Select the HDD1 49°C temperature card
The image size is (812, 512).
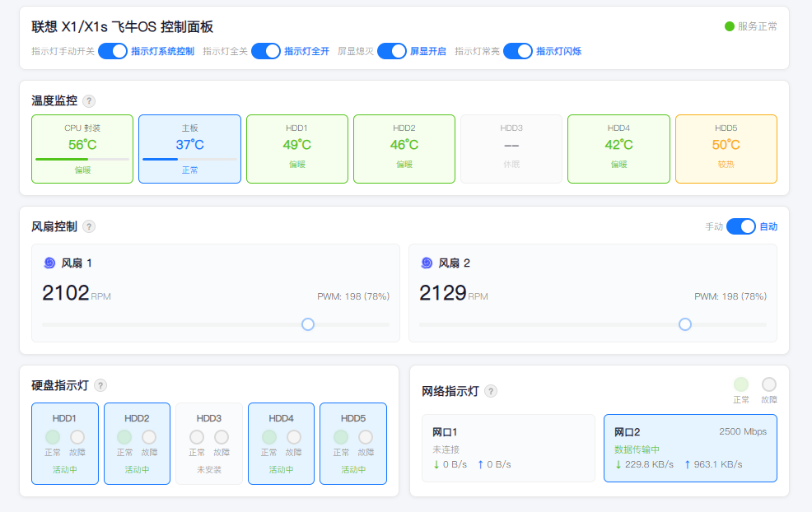click(x=297, y=149)
